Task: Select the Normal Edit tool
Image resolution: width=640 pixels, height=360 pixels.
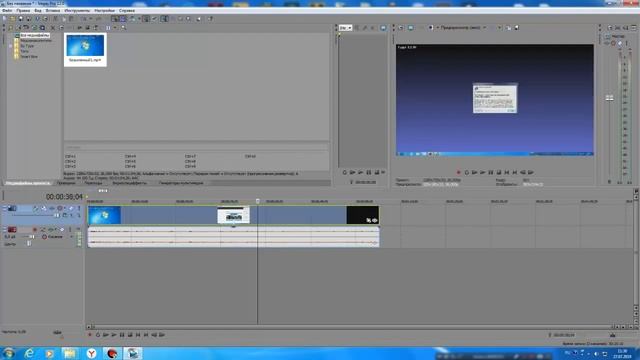Action: click(x=164, y=19)
